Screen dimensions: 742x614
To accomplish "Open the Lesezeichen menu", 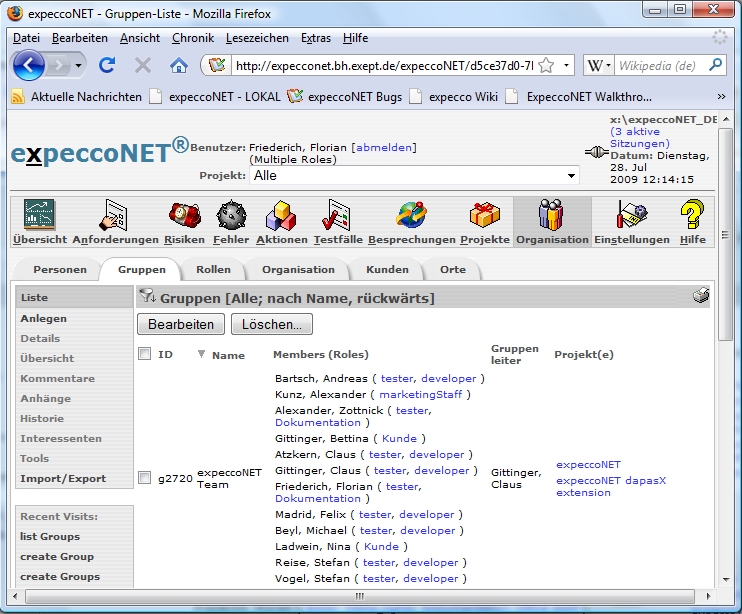I will pos(257,38).
